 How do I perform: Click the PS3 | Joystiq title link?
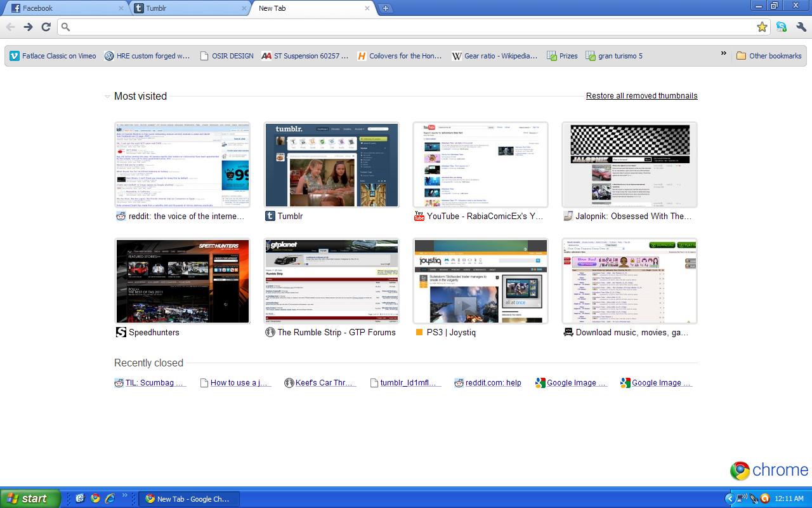tap(451, 332)
